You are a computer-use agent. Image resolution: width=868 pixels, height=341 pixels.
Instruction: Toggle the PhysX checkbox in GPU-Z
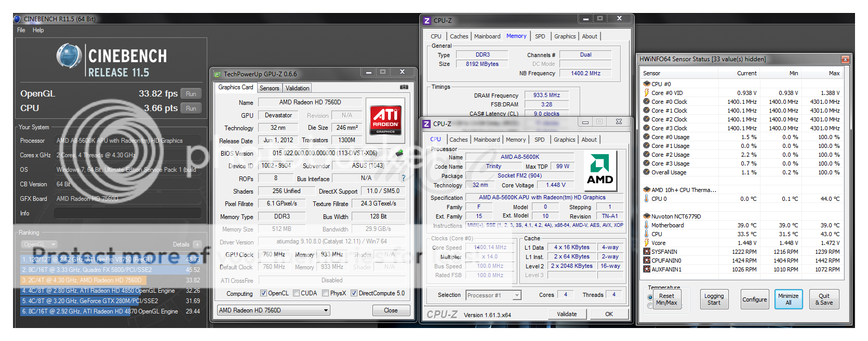pos(325,293)
